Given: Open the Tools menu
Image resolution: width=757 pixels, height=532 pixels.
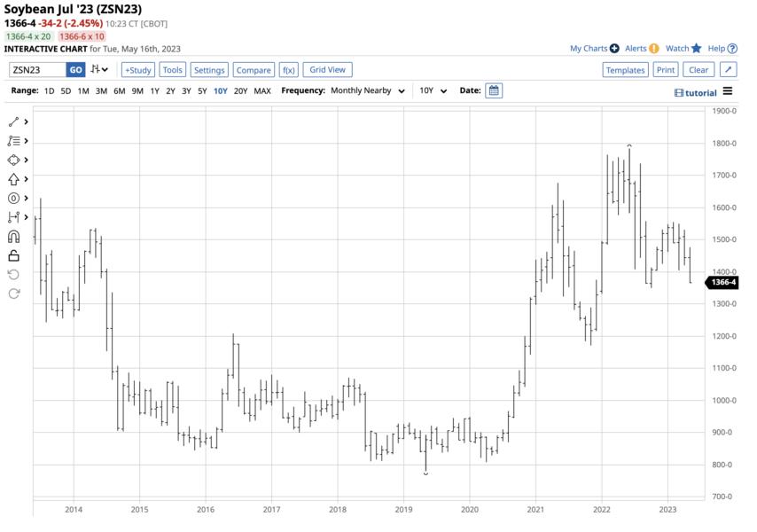Looking at the screenshot, I should point(172,69).
